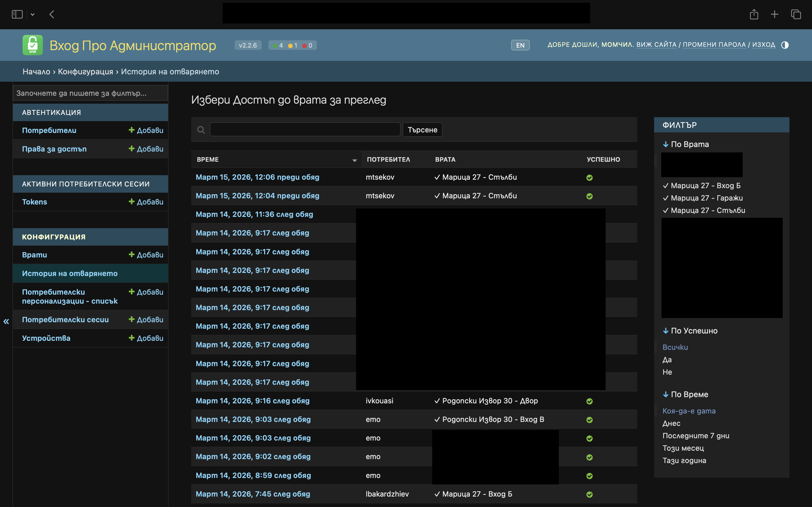Viewport: 812px width, 507px height.
Task: Open a new browser tab with the plus icon
Action: tap(775, 14)
